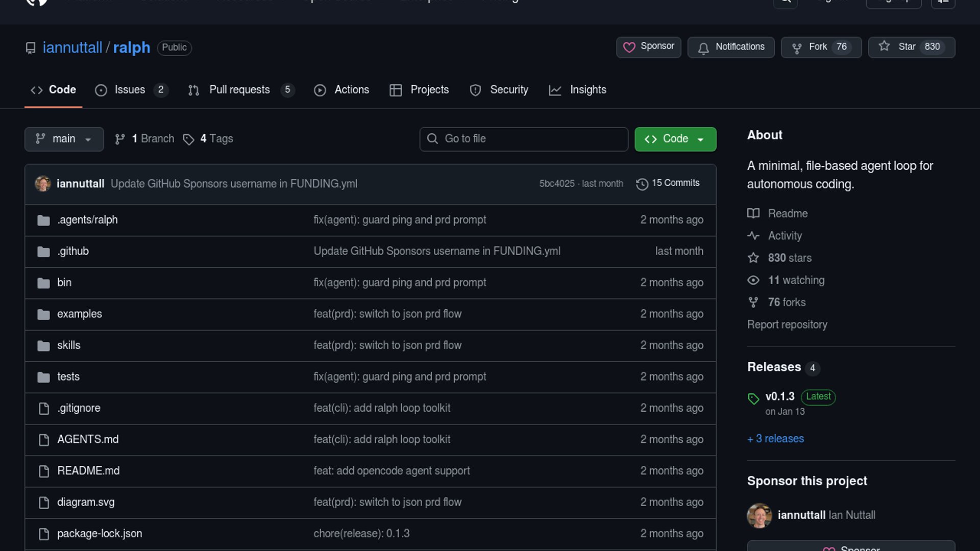Switch to the Pull requests tab
This screenshot has width=980, height=551.
click(239, 90)
